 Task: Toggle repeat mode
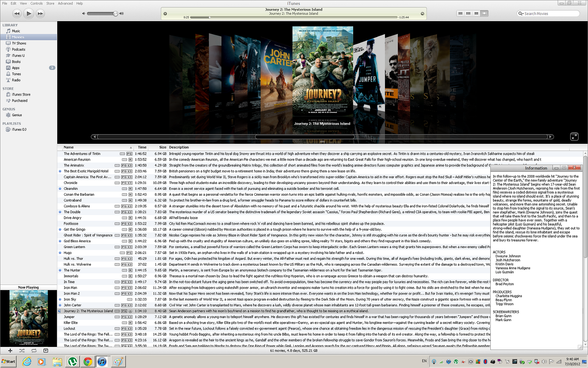click(x=34, y=350)
